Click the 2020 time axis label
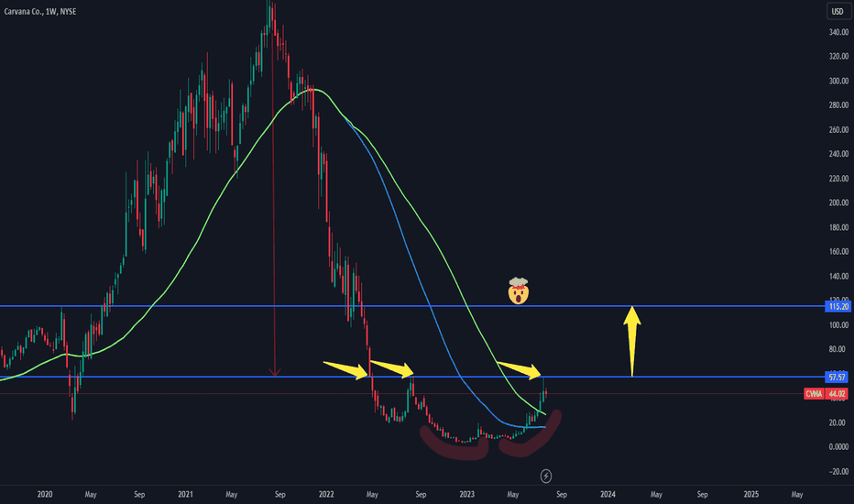The height and width of the screenshot is (504, 854). click(x=45, y=495)
